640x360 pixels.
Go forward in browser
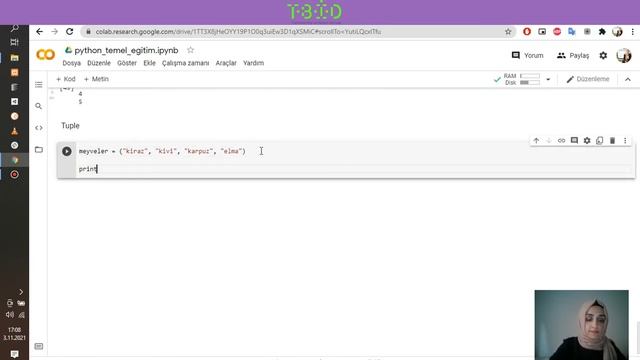click(55, 31)
